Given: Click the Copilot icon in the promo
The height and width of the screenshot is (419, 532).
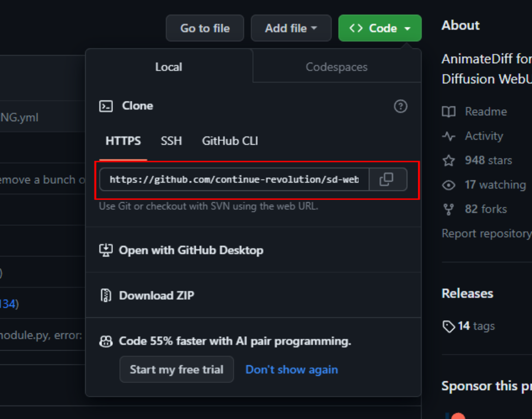Looking at the screenshot, I should [106, 341].
